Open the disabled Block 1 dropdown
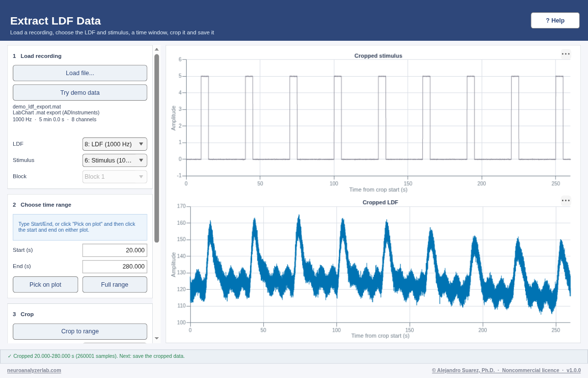 pyautogui.click(x=115, y=176)
